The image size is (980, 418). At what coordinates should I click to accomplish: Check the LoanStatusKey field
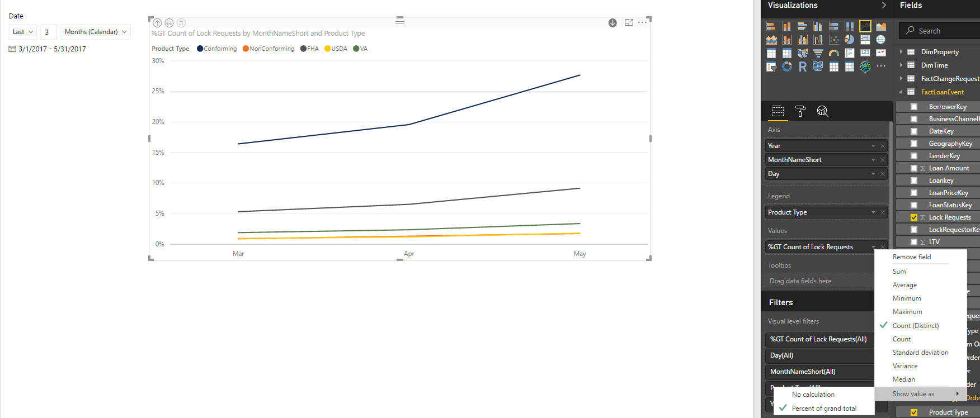click(x=914, y=205)
